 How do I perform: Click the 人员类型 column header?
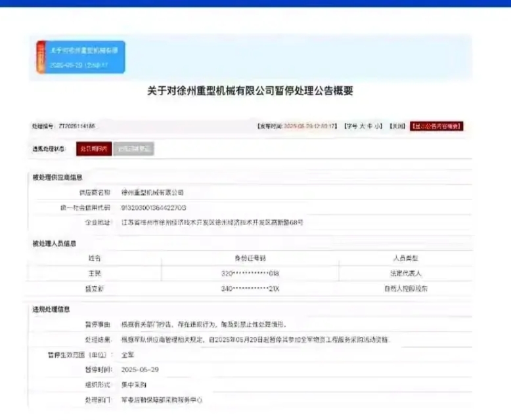405,258
